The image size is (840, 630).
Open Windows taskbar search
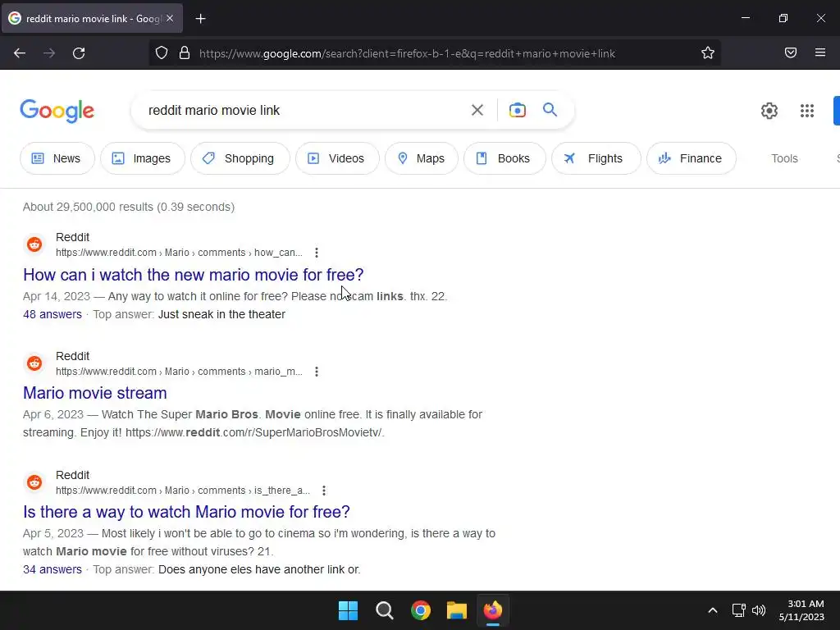(x=384, y=610)
